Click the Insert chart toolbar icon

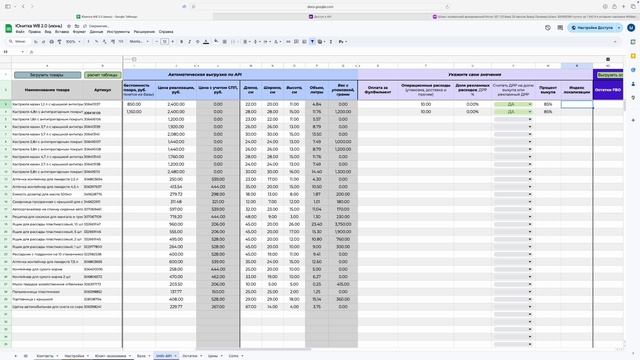[x=304, y=42]
